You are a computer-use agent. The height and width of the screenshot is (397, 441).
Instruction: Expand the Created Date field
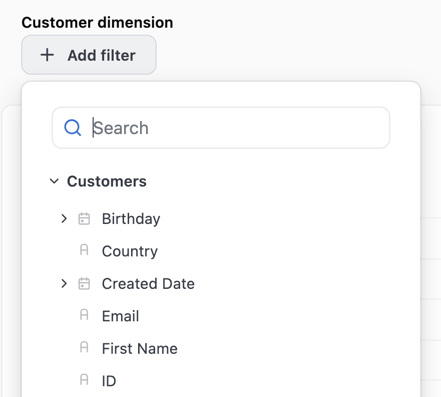coord(64,284)
